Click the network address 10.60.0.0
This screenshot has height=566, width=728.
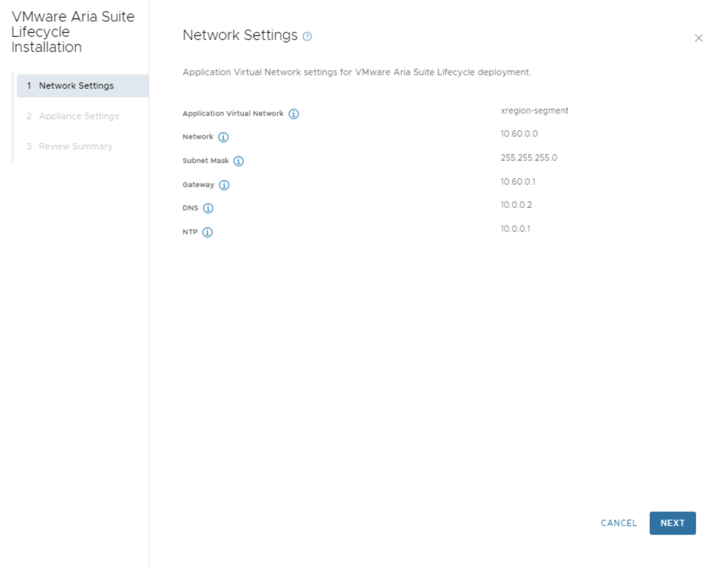click(519, 134)
